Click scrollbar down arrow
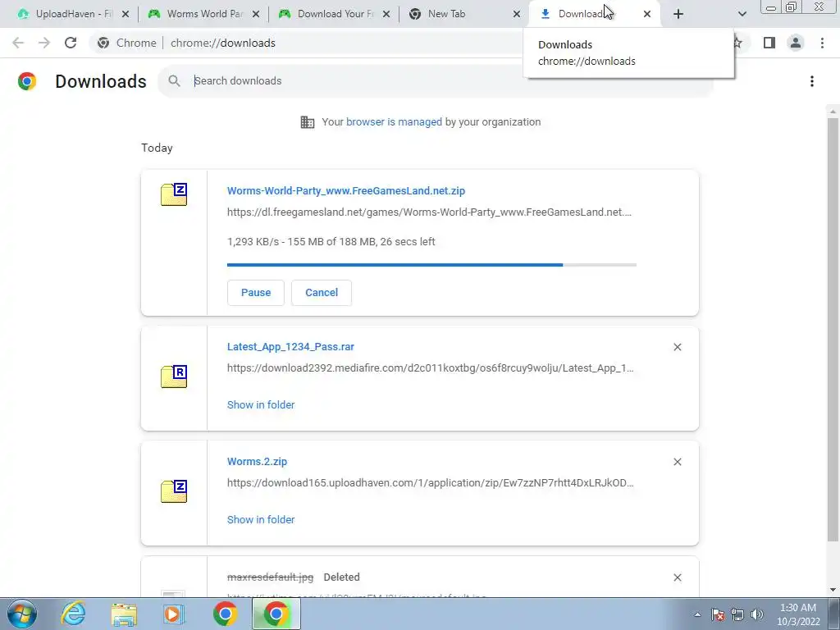Screen dimensions: 840x630 click(x=832, y=590)
